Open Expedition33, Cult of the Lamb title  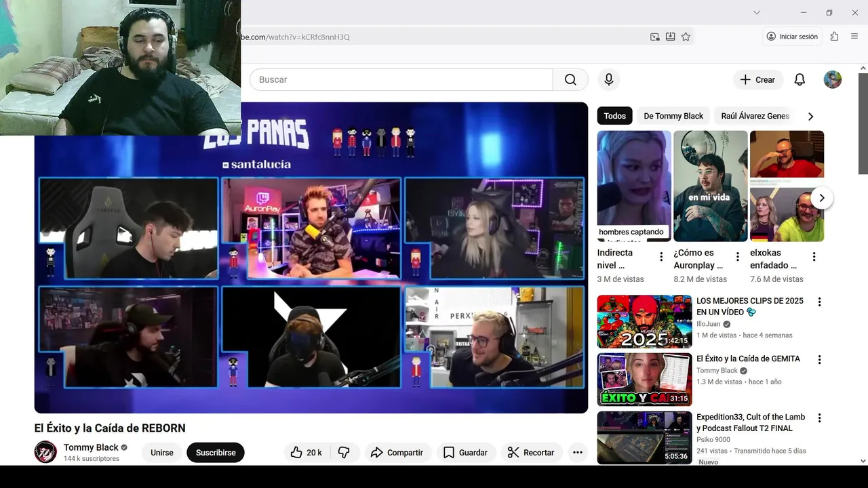pyautogui.click(x=751, y=422)
